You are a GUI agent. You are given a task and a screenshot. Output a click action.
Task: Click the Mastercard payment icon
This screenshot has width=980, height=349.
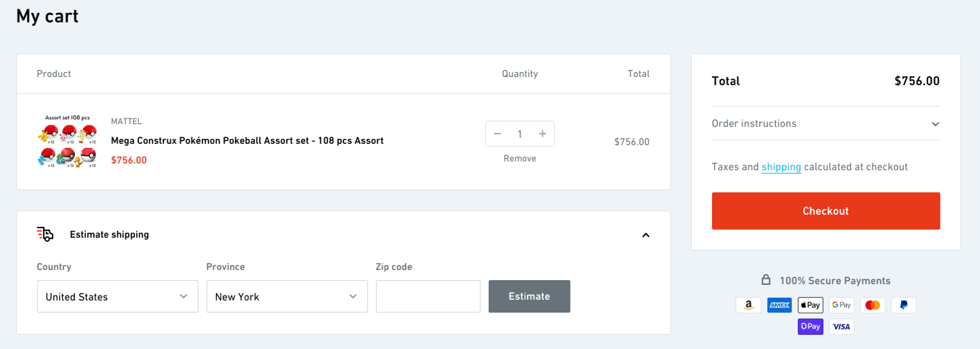point(872,305)
